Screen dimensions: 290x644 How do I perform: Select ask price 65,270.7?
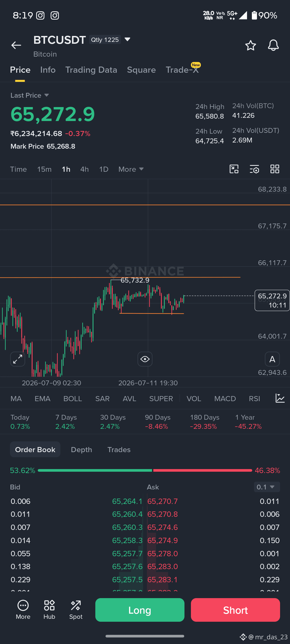(162, 501)
